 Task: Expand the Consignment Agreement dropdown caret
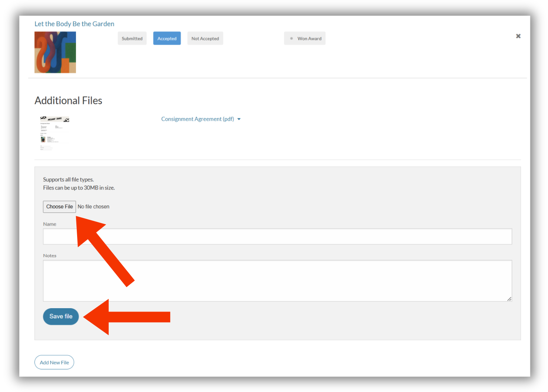[x=239, y=119]
